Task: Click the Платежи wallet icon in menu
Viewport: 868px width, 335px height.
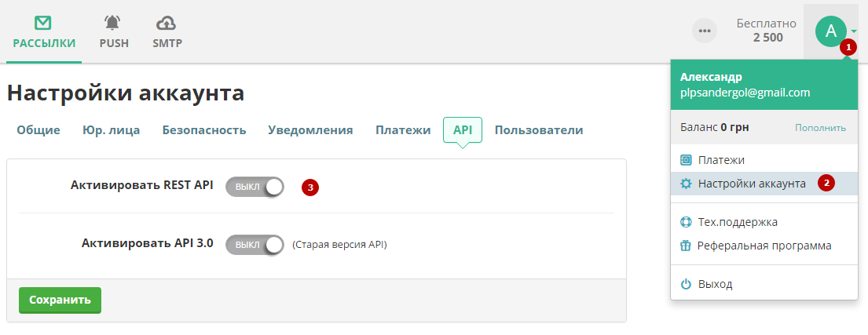Action: pyautogui.click(x=686, y=160)
